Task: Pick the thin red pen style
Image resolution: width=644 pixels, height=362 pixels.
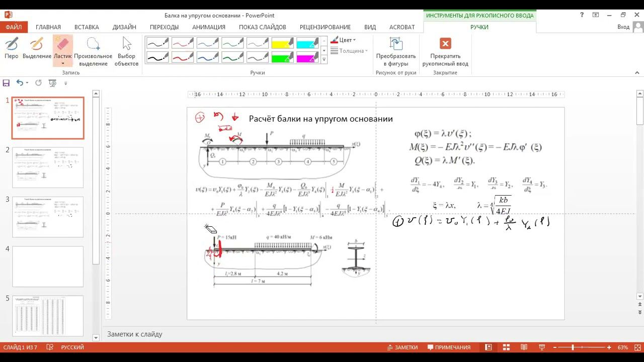Action: click(183, 44)
